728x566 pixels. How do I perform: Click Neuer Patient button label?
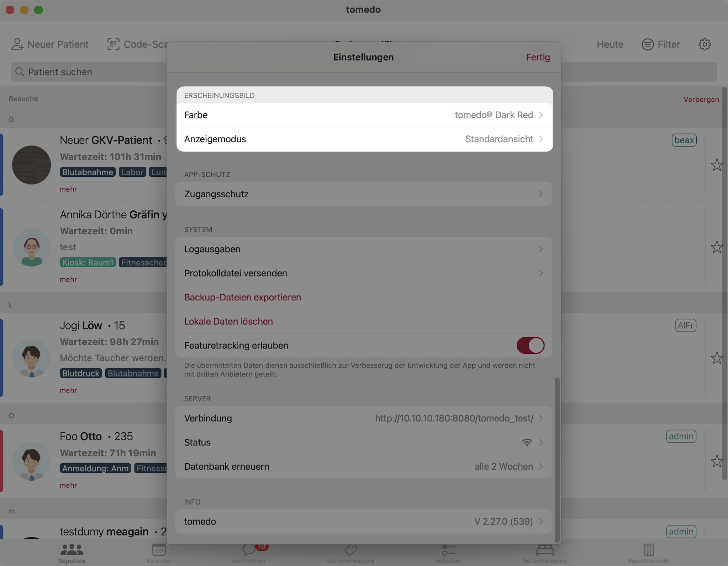tap(58, 44)
